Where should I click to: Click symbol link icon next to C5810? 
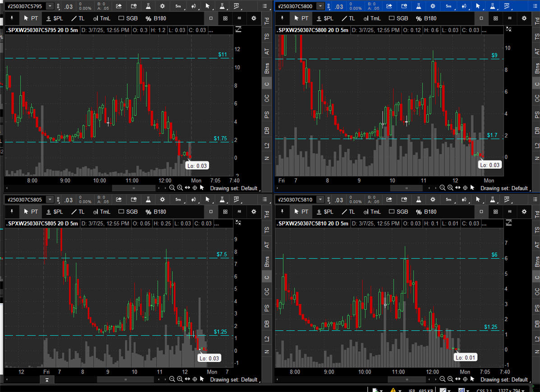[x=328, y=200]
